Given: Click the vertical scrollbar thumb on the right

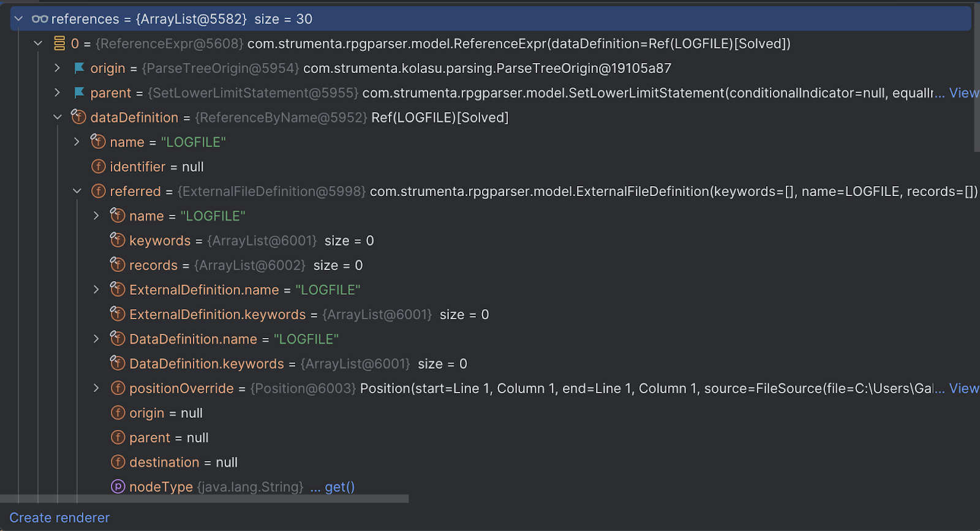Looking at the screenshot, I should point(977,77).
